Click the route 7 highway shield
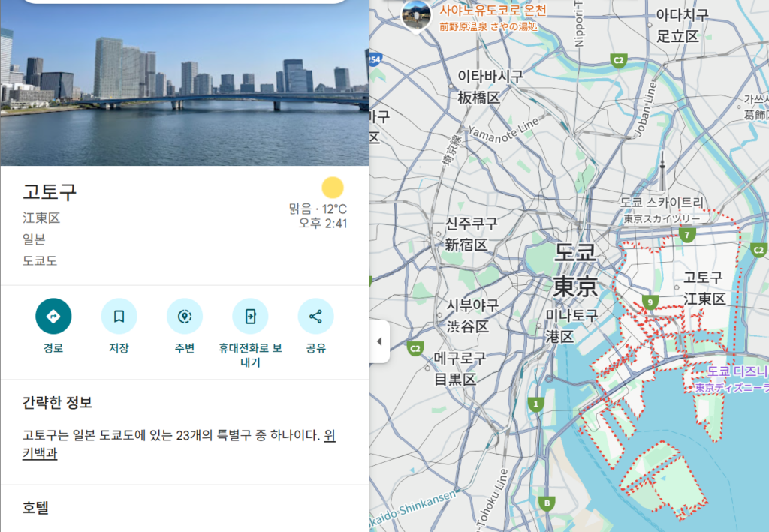The height and width of the screenshot is (532, 769). point(687,235)
